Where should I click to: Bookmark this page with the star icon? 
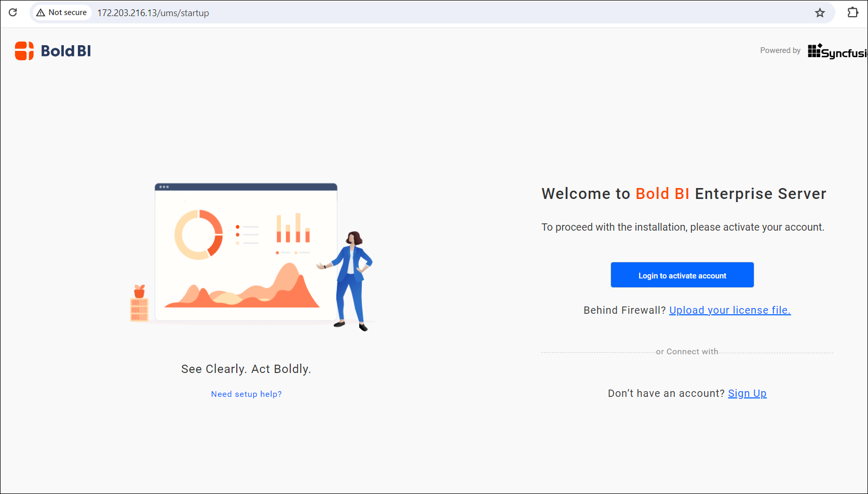point(820,13)
